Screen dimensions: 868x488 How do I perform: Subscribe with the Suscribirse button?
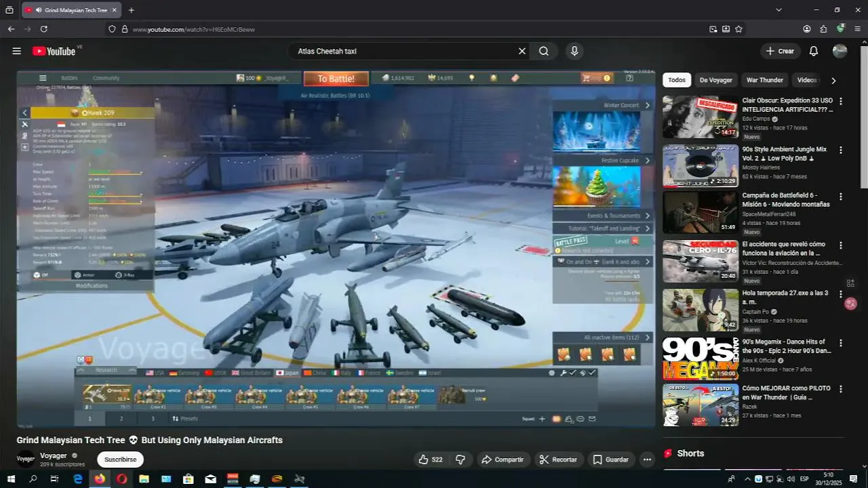[x=120, y=460]
